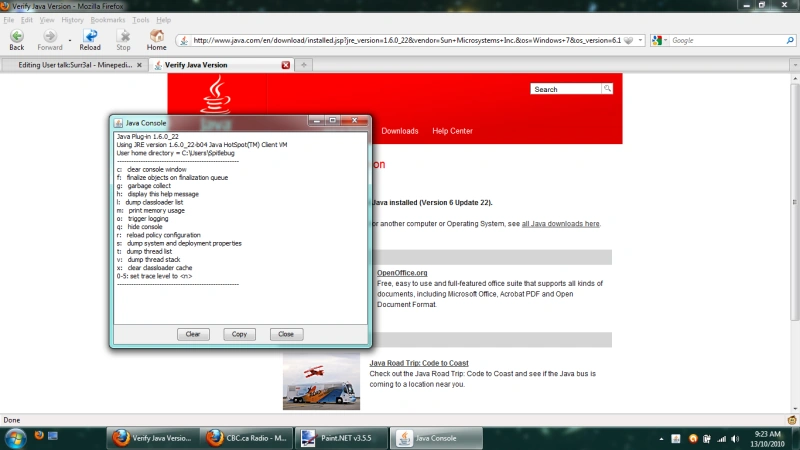Click the Java site Search field
Viewport: 800px width, 450px height.
point(566,89)
